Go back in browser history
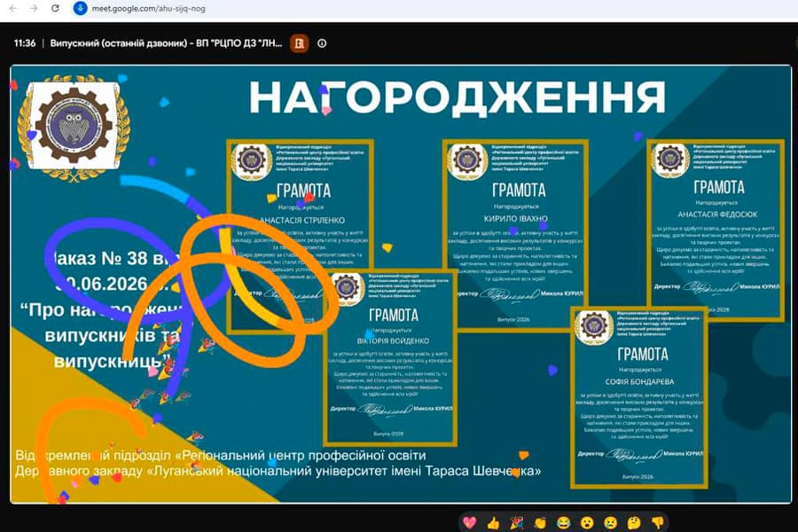The height and width of the screenshot is (532, 798). [x=13, y=8]
